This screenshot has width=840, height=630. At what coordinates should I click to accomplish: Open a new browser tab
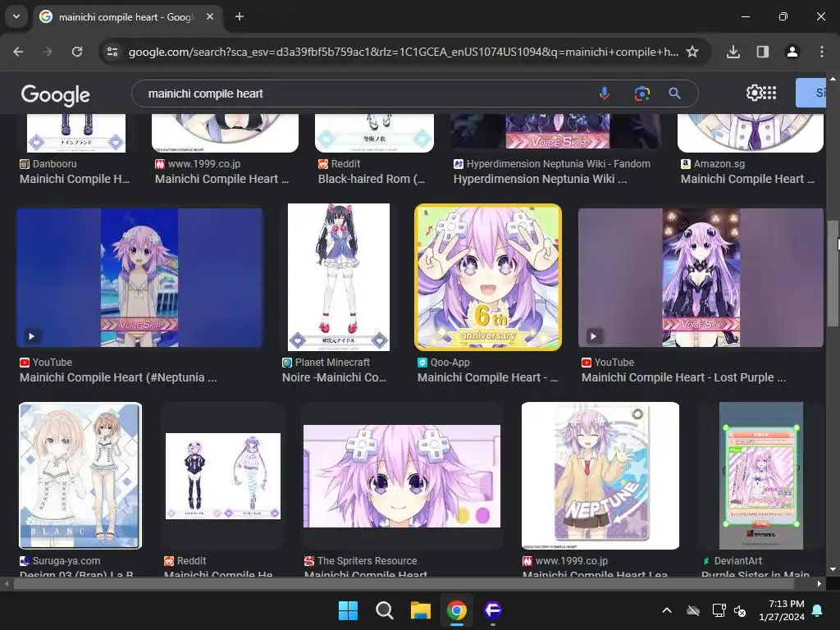click(240, 16)
